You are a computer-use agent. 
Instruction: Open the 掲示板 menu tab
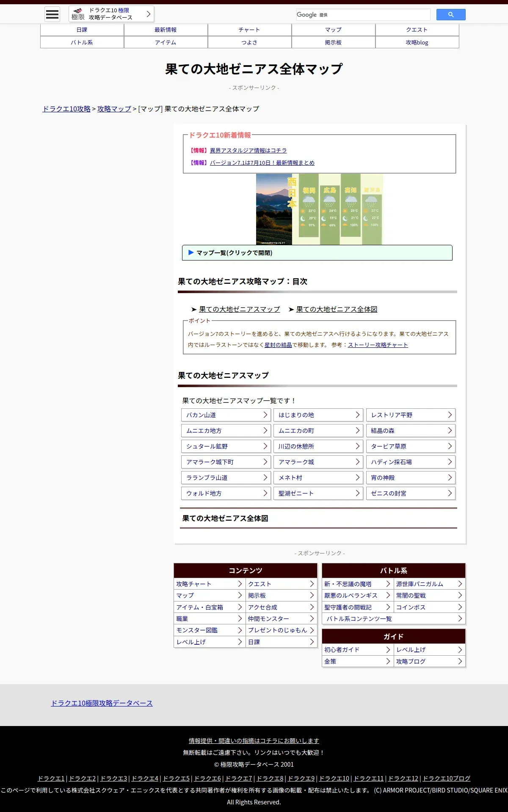pyautogui.click(x=333, y=42)
